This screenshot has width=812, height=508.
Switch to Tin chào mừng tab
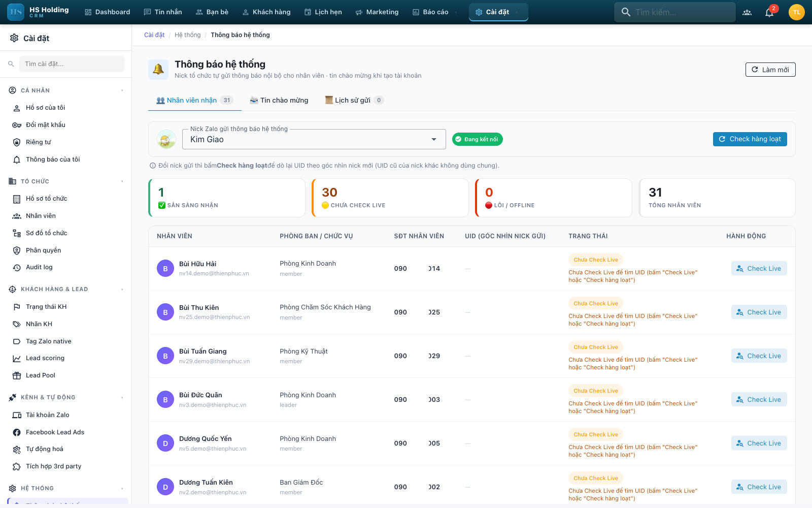279,100
